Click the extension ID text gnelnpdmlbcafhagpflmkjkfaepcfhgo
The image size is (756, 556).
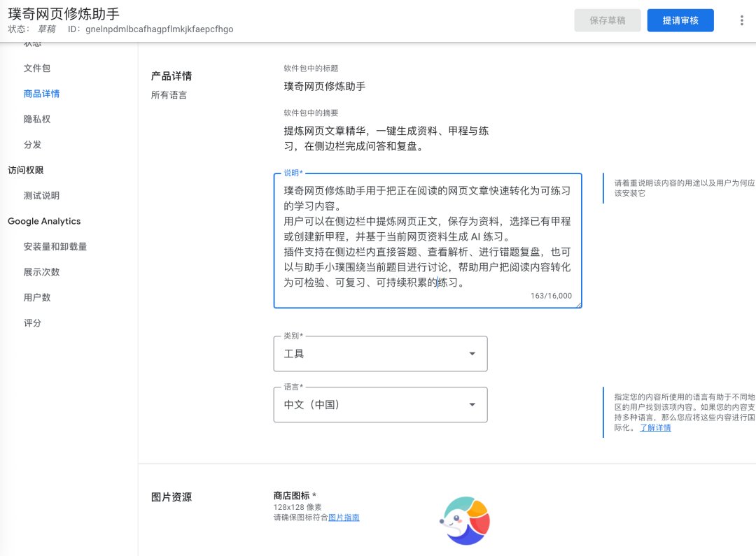coord(159,29)
